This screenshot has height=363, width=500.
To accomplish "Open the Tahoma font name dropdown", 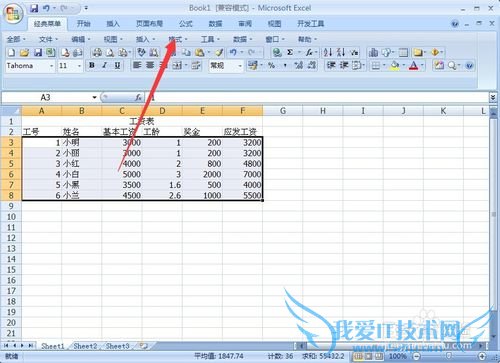I will (x=51, y=66).
